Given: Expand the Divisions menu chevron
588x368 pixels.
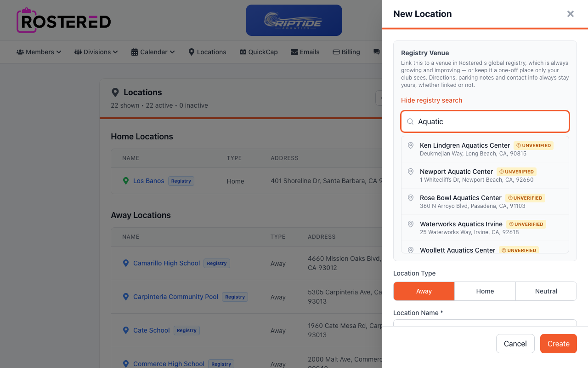Looking at the screenshot, I should [x=115, y=52].
